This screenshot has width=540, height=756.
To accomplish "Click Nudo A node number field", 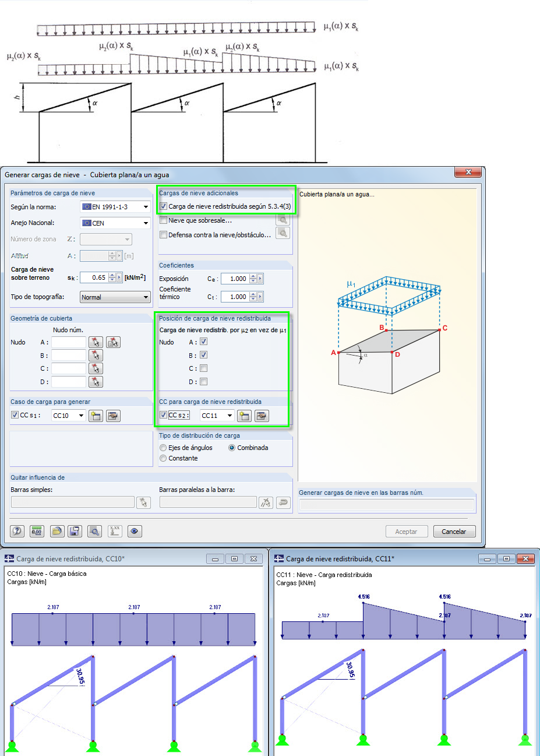I will (x=69, y=342).
